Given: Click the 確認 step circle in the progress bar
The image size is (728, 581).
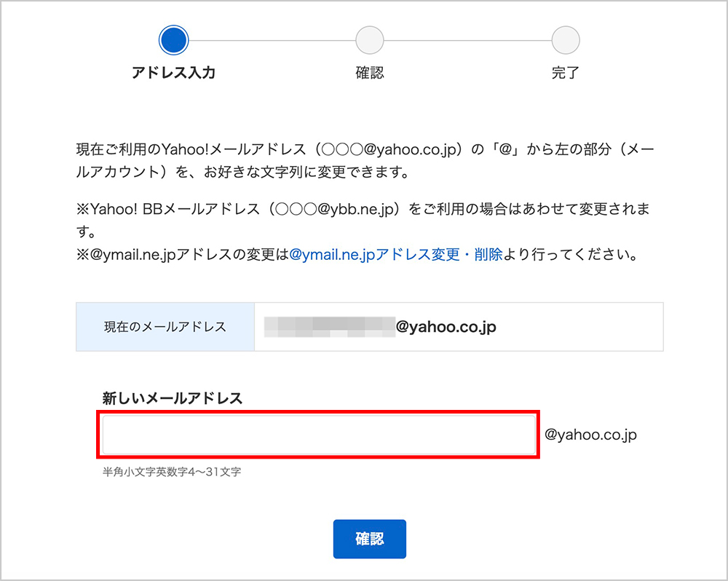Looking at the screenshot, I should pyautogui.click(x=370, y=40).
